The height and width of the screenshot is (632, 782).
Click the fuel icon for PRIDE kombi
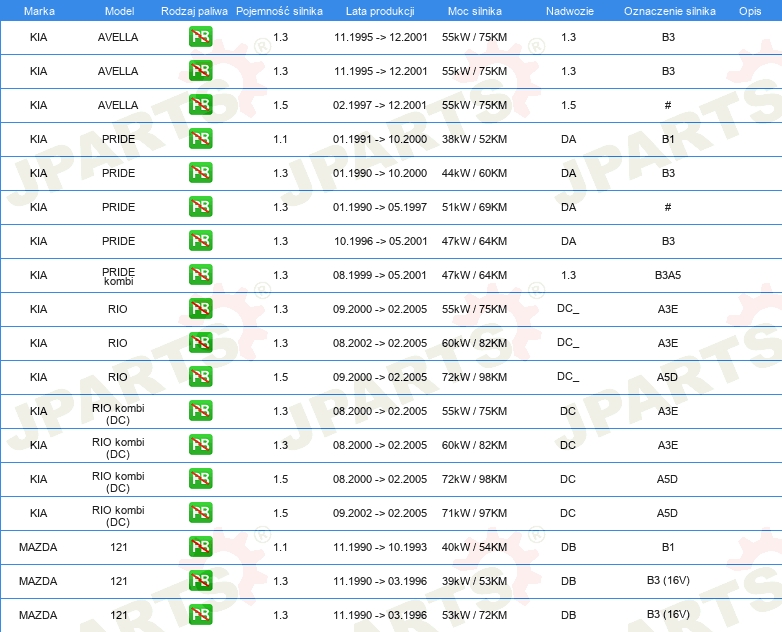click(200, 275)
